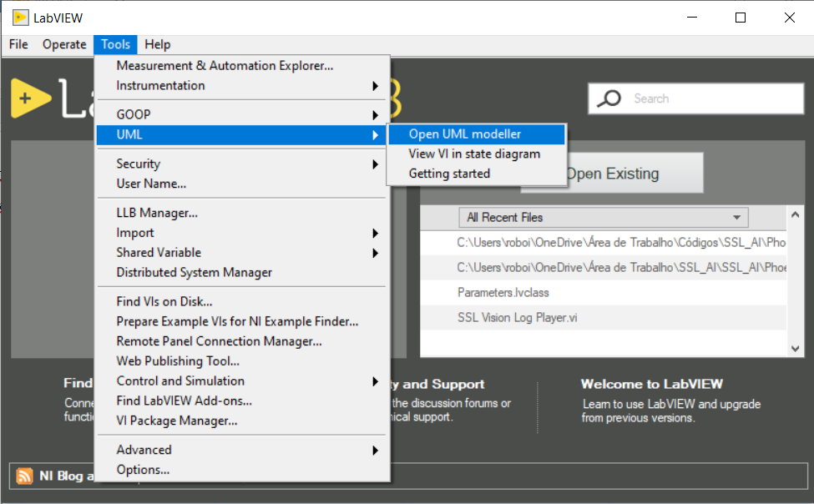
Task: Open the Options dialog
Action: coord(242,470)
